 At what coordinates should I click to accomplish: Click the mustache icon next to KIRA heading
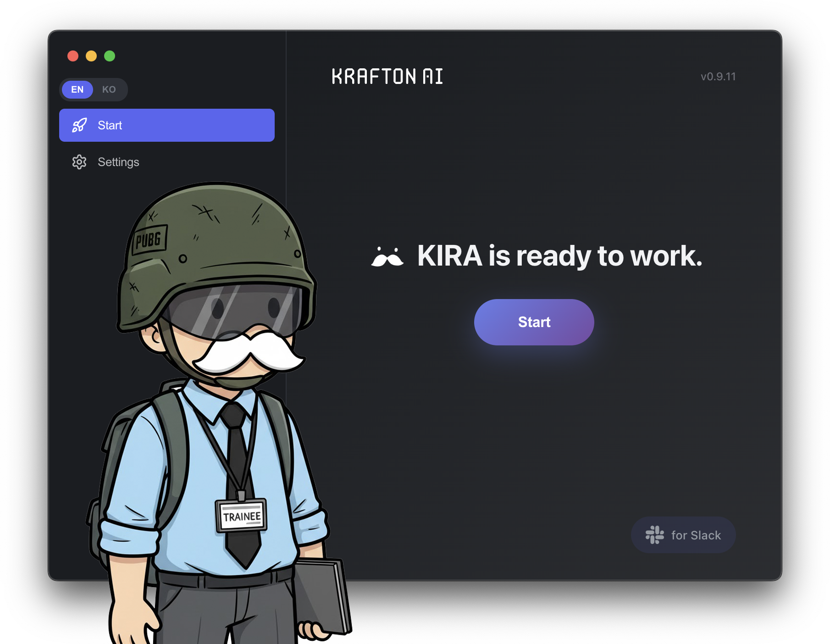388,257
